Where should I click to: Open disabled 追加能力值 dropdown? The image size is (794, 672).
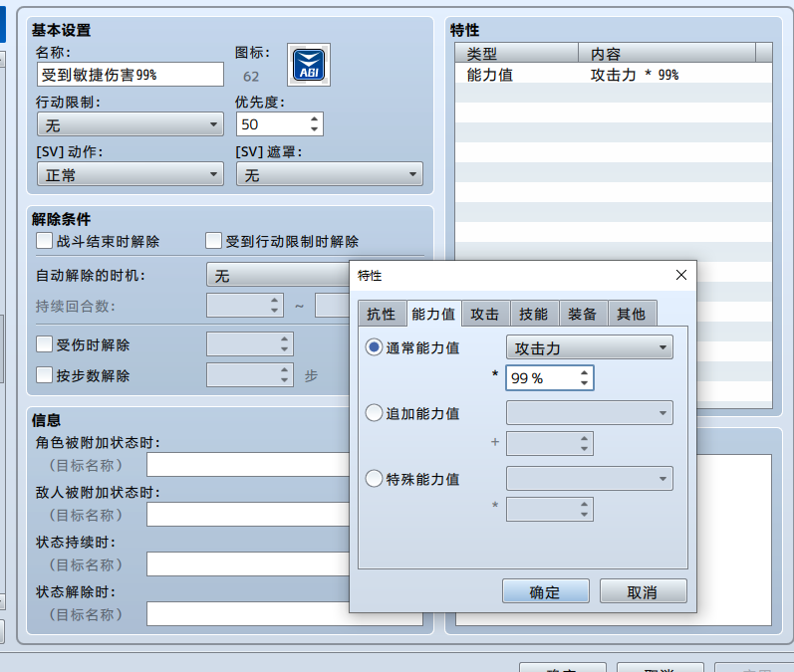point(590,413)
